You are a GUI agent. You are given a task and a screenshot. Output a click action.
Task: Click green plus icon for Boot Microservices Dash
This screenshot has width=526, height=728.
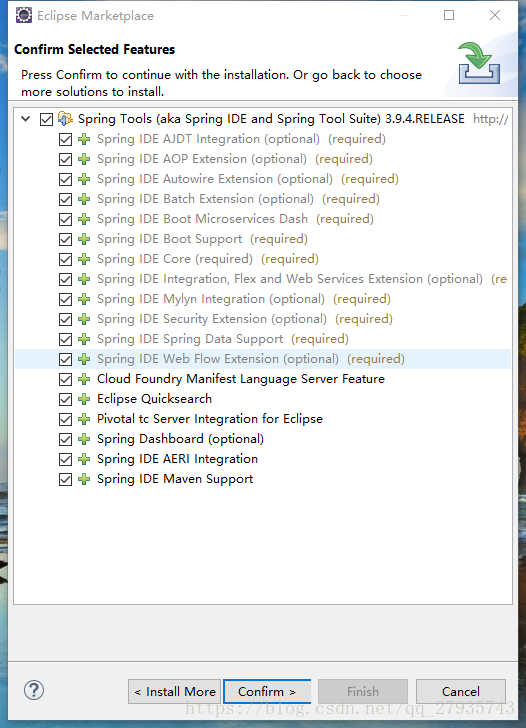click(x=84, y=219)
